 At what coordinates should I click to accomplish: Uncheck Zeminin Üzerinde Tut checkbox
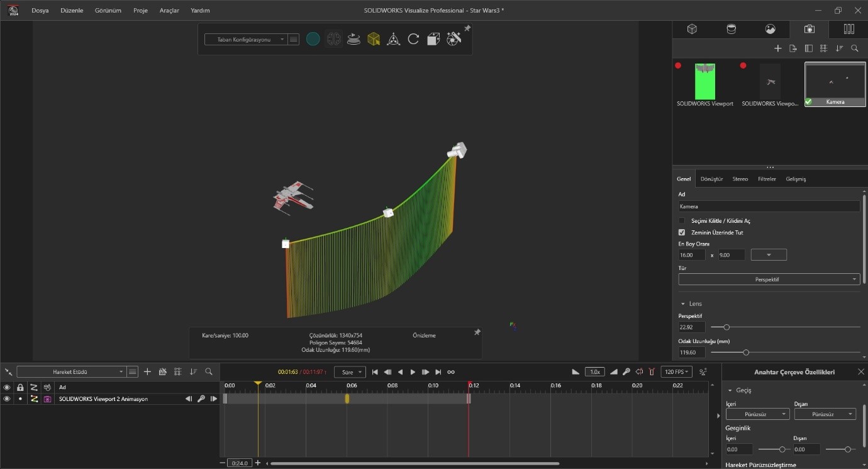(682, 232)
